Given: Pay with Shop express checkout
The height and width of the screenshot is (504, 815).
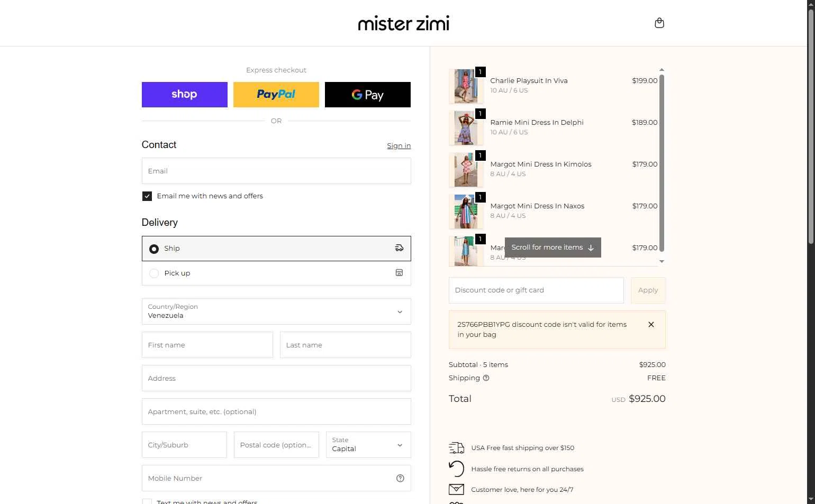Looking at the screenshot, I should (x=185, y=95).
